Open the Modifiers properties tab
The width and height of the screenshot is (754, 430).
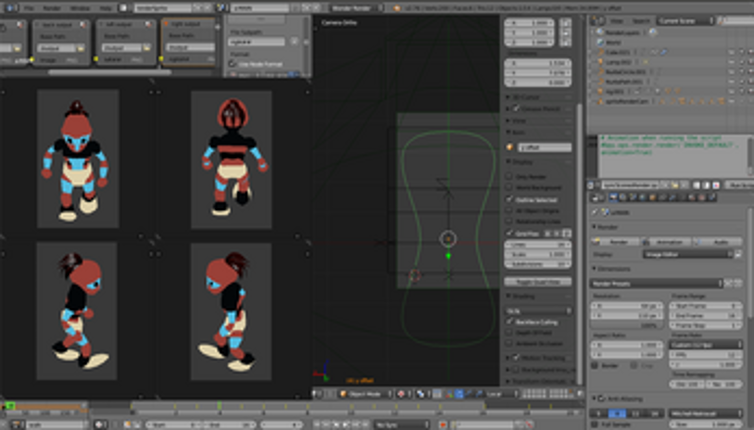click(672, 198)
